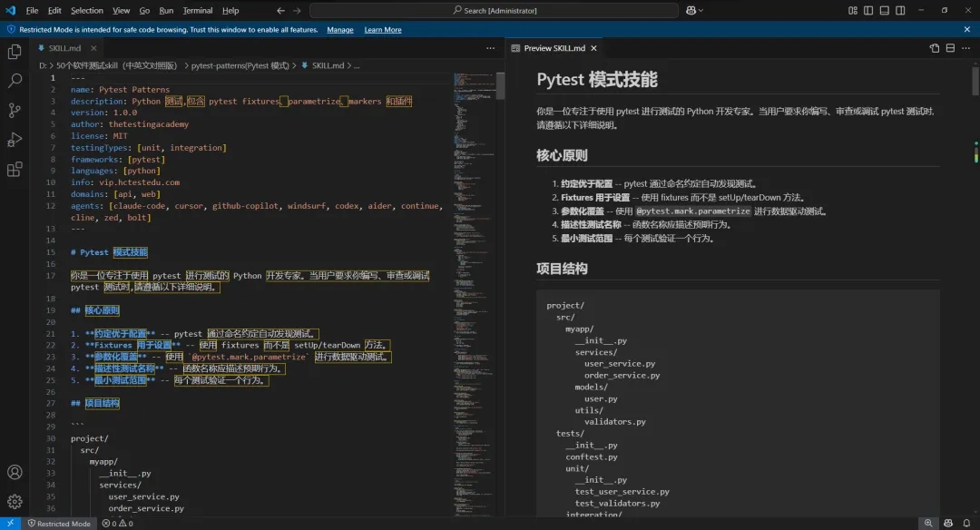Expand the Copilot dropdown arrow in title bar
This screenshot has width=980, height=530.
click(701, 11)
